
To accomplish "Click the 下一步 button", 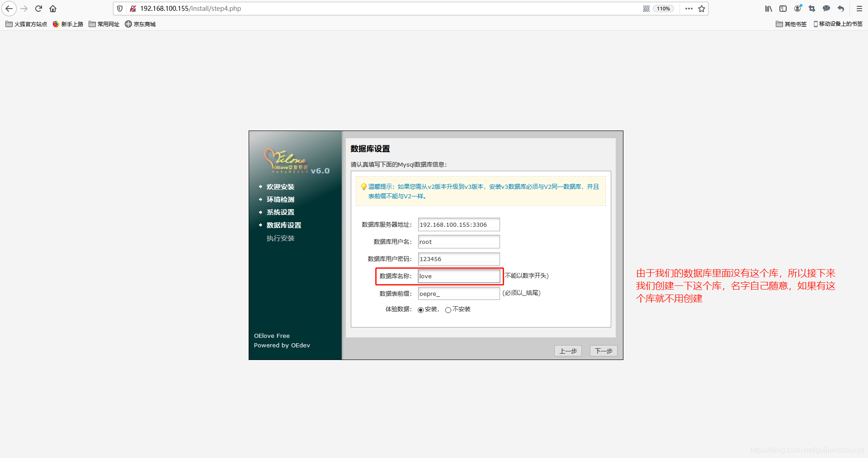I will click(x=604, y=351).
